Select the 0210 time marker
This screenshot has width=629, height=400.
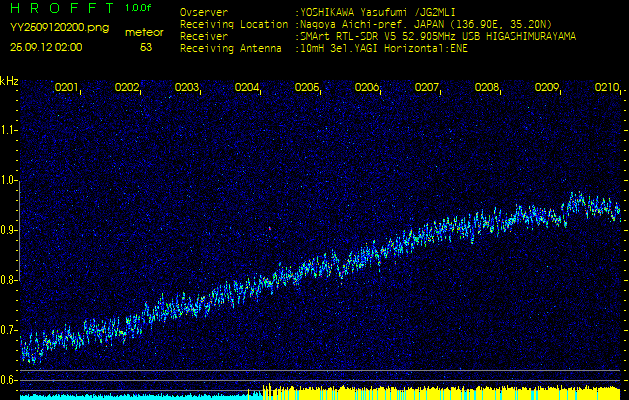[x=607, y=88]
